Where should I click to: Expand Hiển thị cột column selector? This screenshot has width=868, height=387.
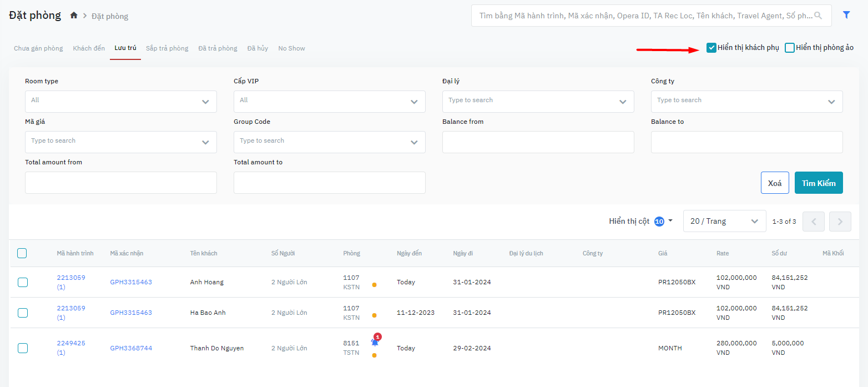(x=640, y=221)
